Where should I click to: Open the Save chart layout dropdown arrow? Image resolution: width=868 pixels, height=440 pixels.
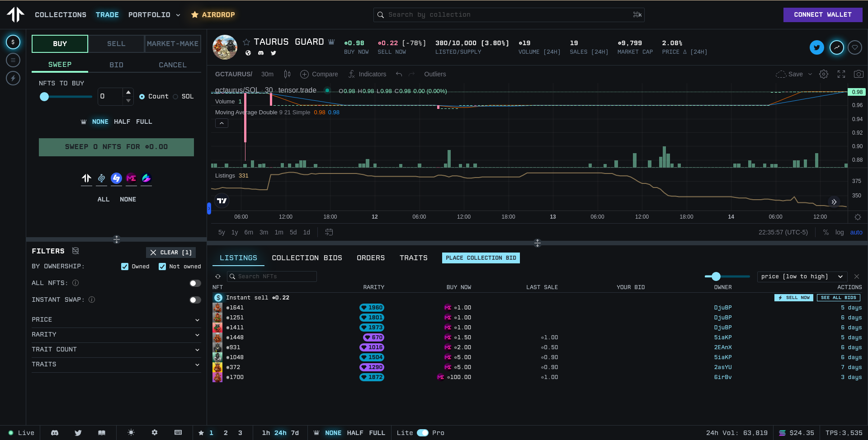click(x=810, y=74)
